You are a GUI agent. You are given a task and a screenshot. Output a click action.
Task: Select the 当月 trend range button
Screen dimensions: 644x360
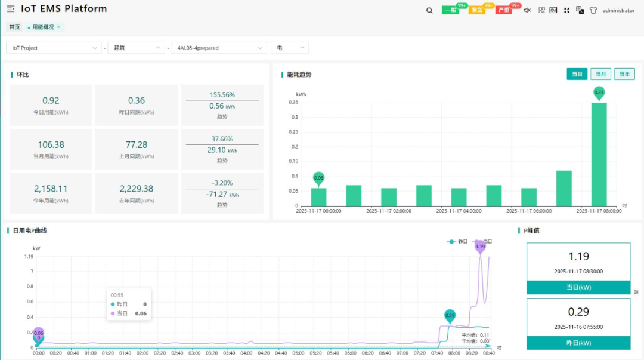(601, 74)
